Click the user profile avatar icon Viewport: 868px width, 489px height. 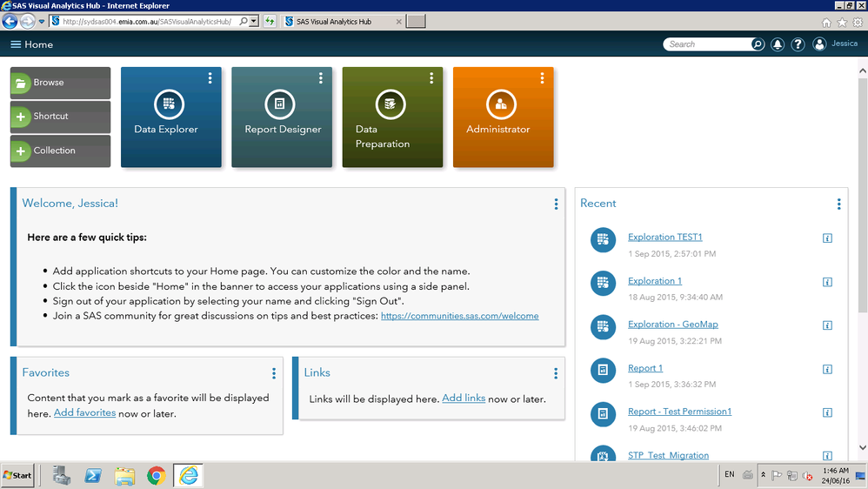tap(819, 44)
